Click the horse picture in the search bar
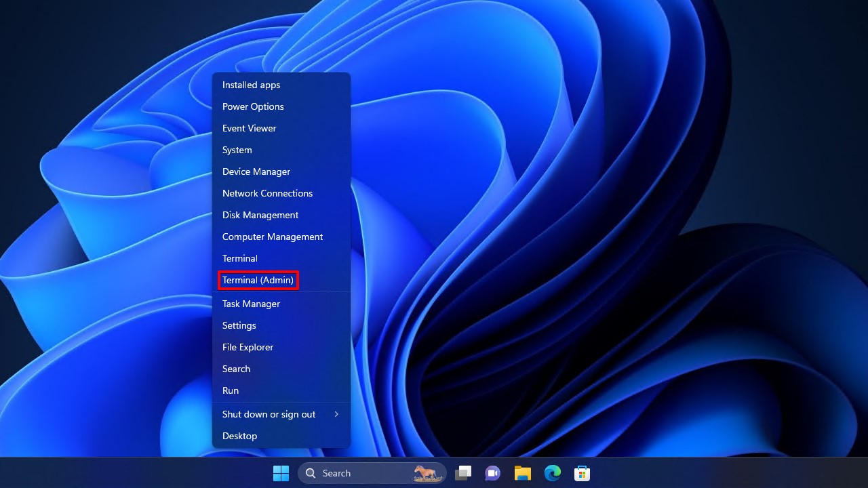868x488 pixels. click(x=427, y=472)
